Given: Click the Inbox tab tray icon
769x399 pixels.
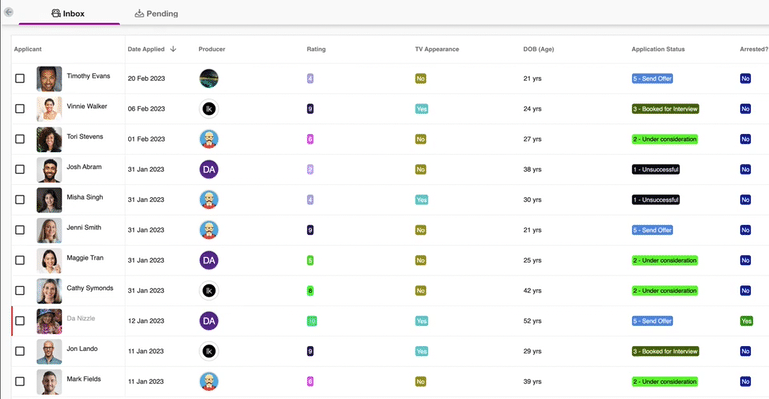Looking at the screenshot, I should coord(56,13).
